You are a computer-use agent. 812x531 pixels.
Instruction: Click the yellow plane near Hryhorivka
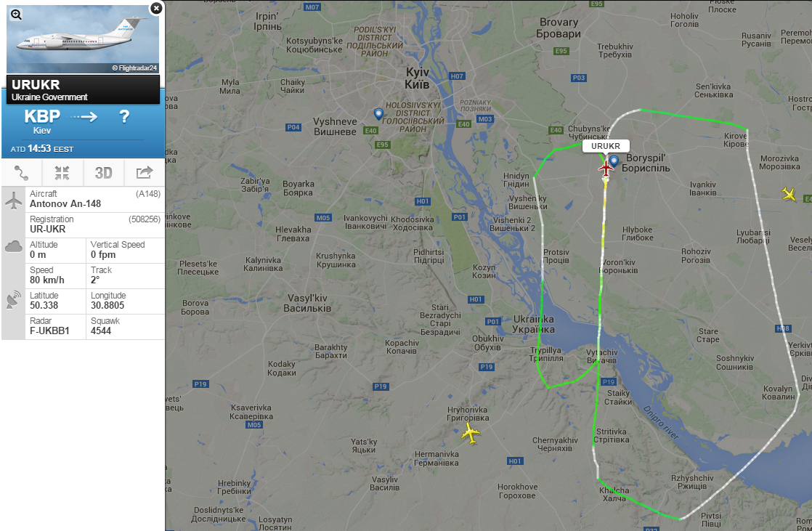470,433
